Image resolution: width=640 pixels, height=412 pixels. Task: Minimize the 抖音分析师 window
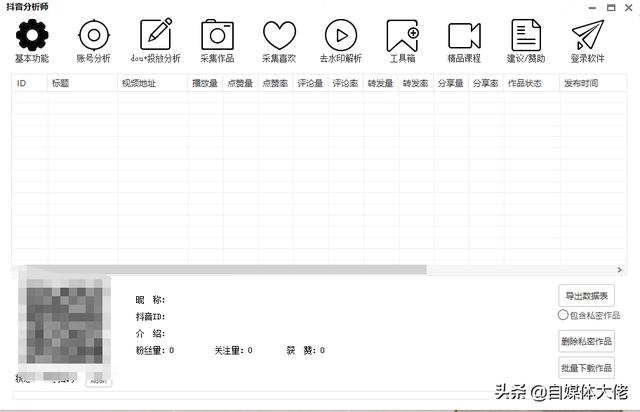coord(593,8)
